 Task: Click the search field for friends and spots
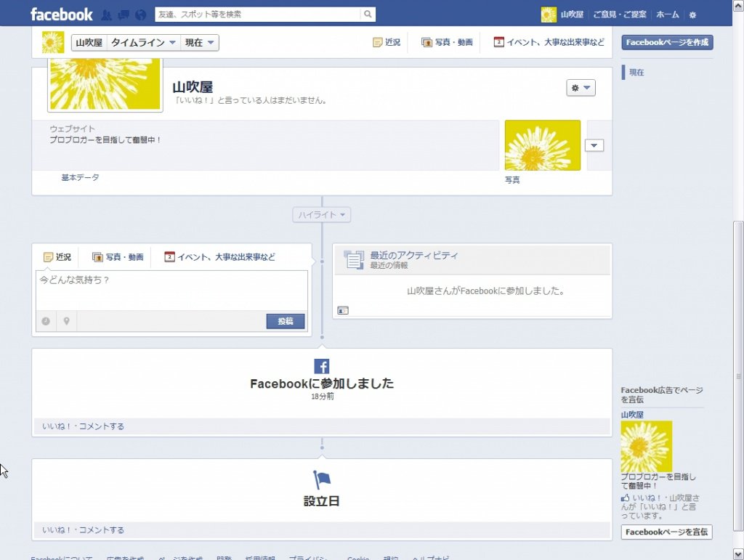point(258,15)
